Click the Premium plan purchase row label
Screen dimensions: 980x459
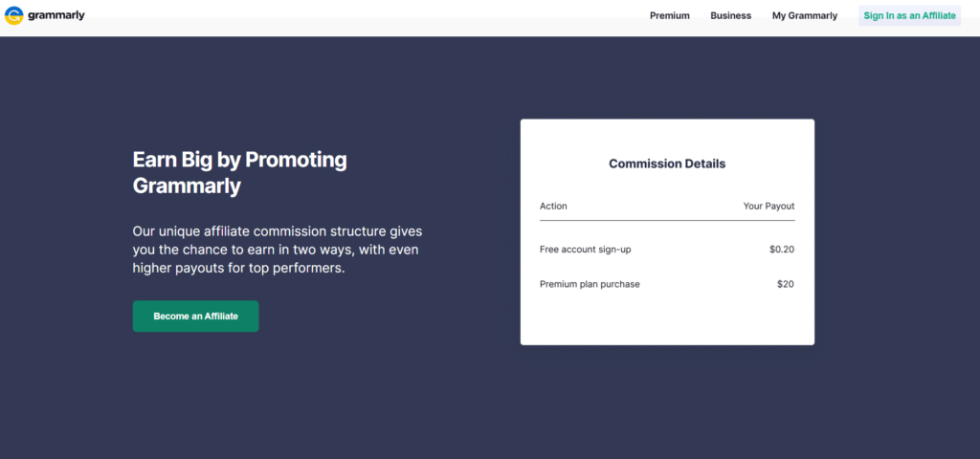590,284
